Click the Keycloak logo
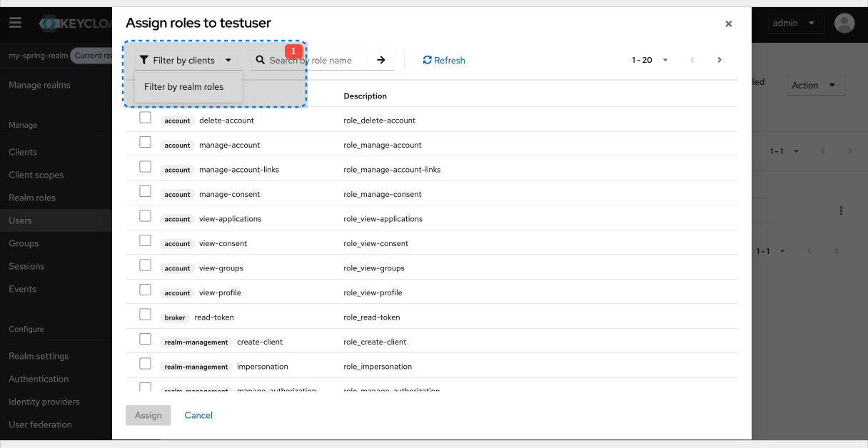The height and width of the screenshot is (448, 868). pos(48,23)
